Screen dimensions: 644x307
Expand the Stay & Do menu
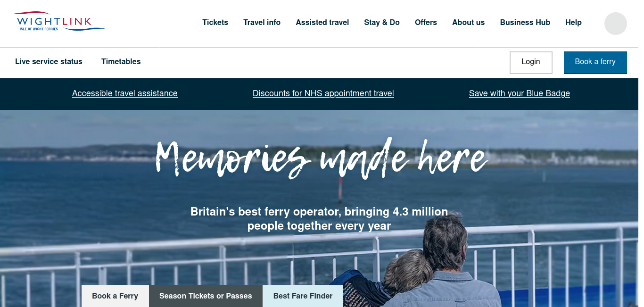point(382,23)
